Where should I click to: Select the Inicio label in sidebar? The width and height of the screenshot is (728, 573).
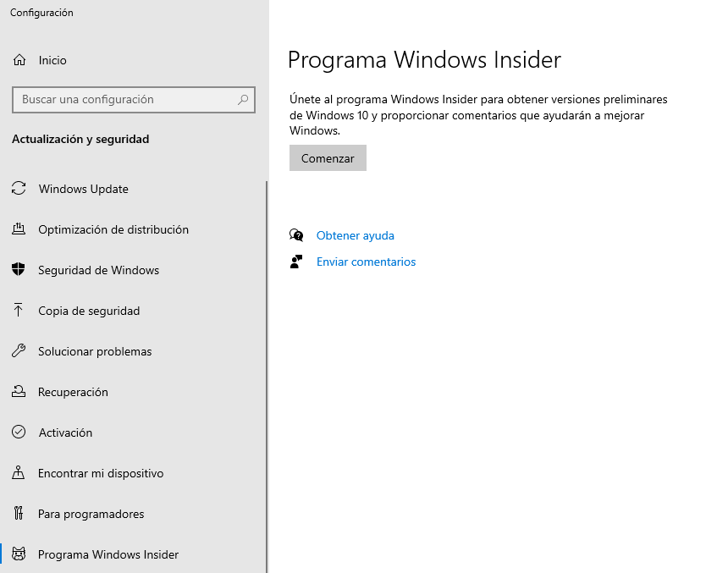coord(52,60)
